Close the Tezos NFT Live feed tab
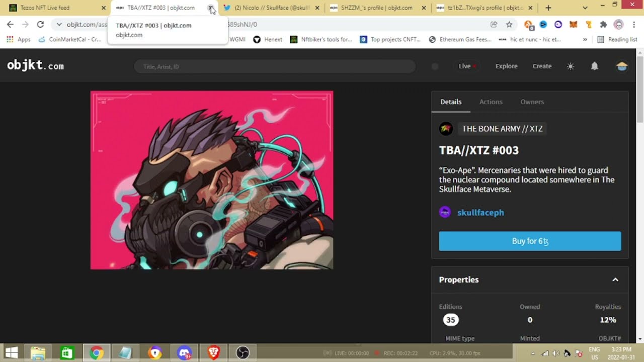This screenshot has height=362, width=644. click(x=104, y=8)
